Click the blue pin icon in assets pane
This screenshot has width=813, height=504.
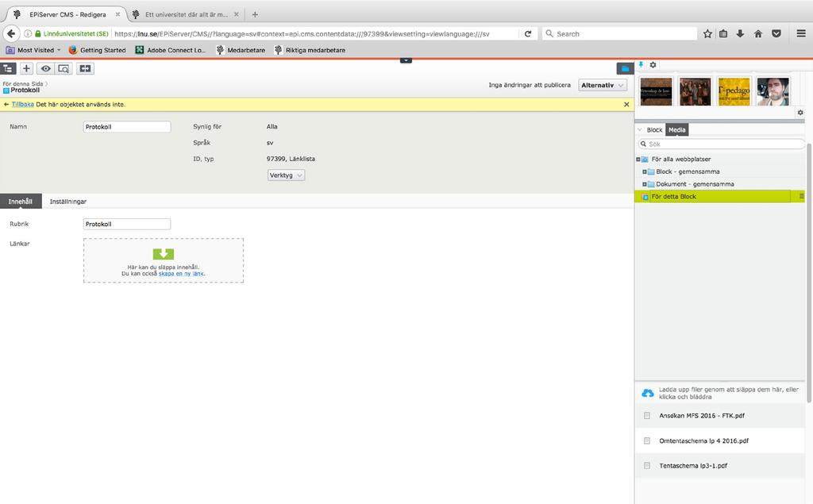[x=641, y=65]
